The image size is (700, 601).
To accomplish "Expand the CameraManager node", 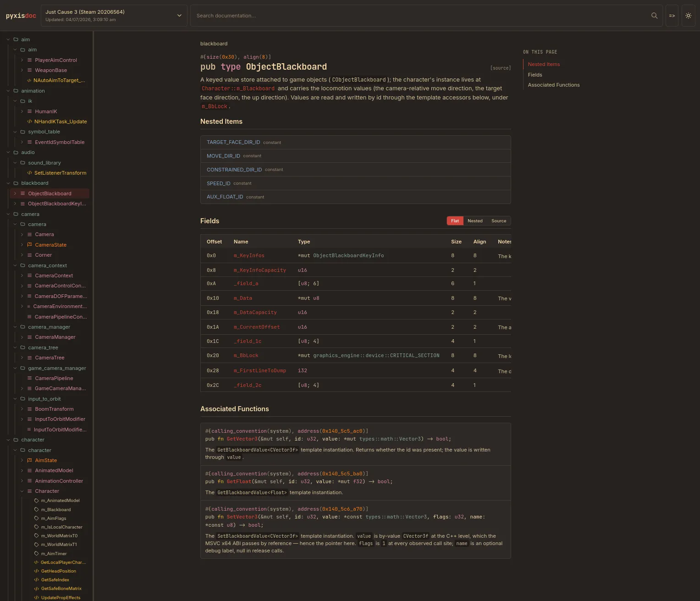I will pyautogui.click(x=22, y=337).
